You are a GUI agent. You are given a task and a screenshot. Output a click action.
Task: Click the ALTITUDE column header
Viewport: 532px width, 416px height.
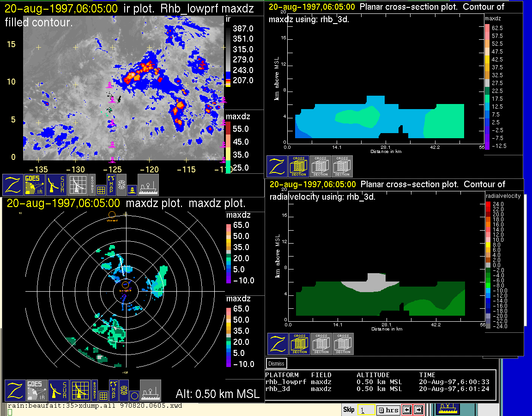point(373,375)
